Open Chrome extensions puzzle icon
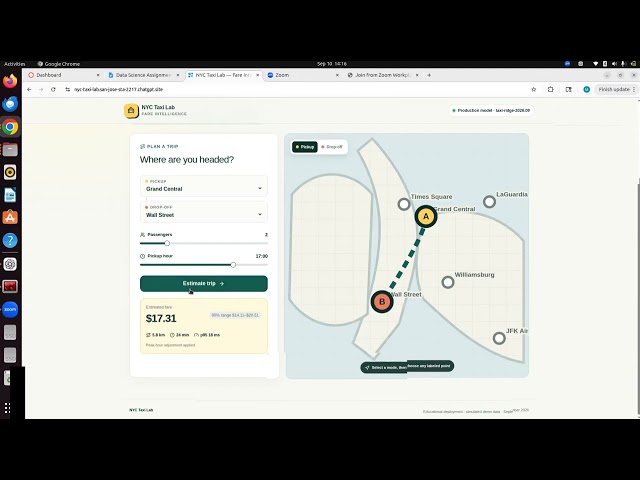640x480 pixels. pyautogui.click(x=550, y=89)
